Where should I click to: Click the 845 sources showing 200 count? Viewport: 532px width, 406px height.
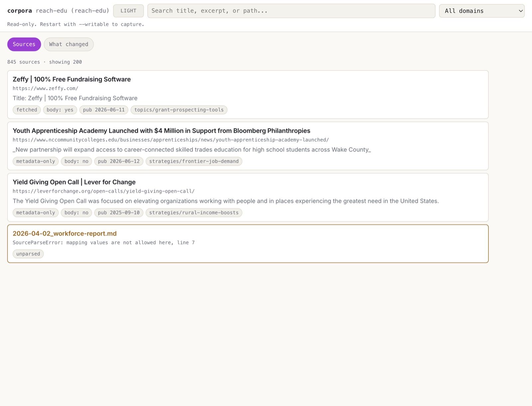coord(45,62)
